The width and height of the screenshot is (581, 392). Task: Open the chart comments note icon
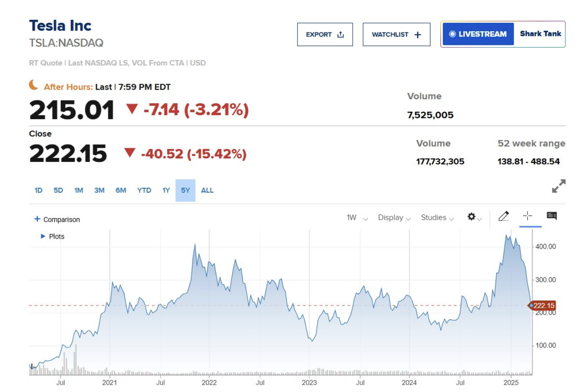pyautogui.click(x=551, y=216)
